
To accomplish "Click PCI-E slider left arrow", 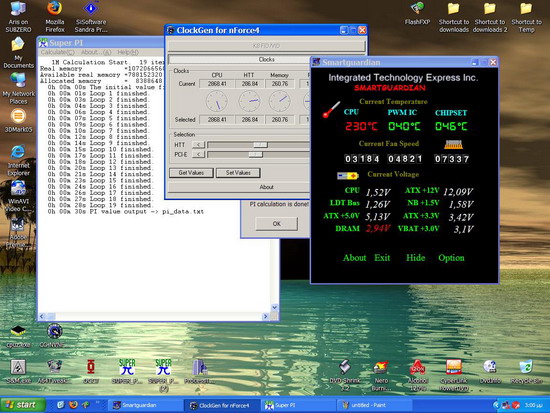I will (x=198, y=154).
